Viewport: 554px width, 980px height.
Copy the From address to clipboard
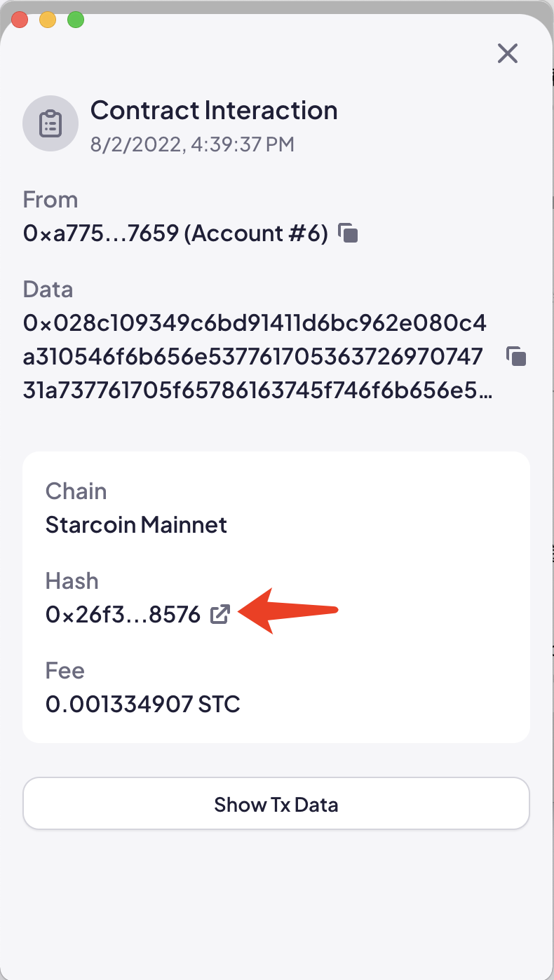tap(349, 233)
